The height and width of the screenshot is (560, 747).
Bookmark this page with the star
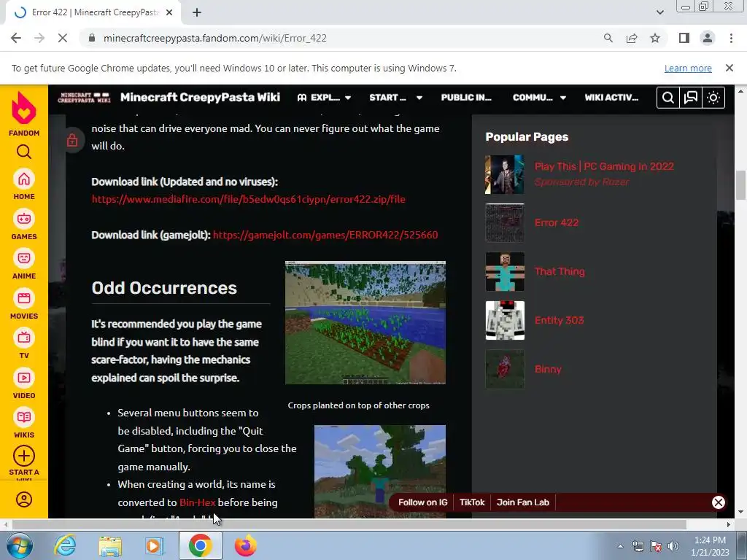pyautogui.click(x=655, y=38)
